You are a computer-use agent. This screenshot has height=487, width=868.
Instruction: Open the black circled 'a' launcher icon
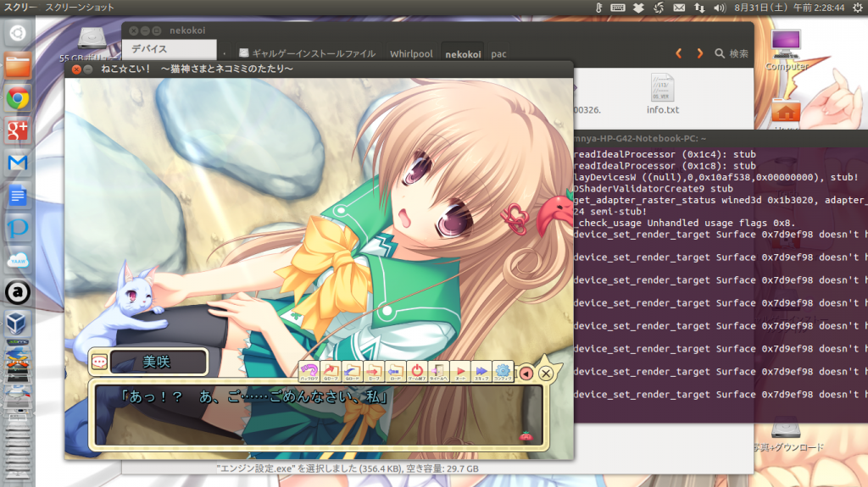(x=18, y=292)
